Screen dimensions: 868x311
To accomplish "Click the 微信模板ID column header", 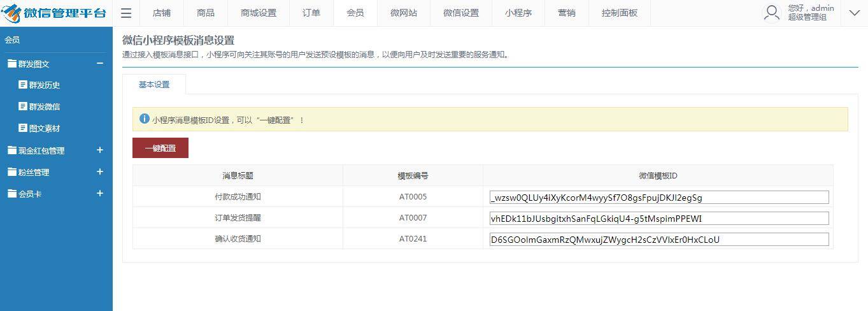I will tap(658, 175).
